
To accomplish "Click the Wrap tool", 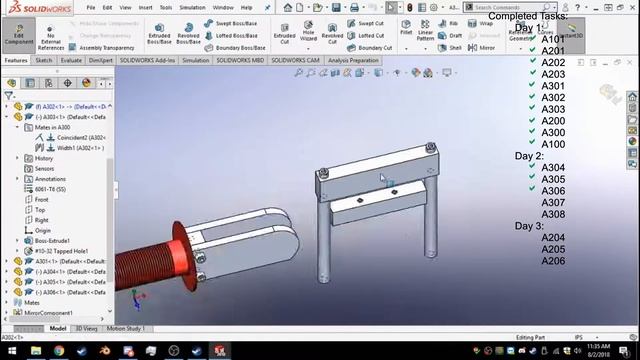I will [x=480, y=23].
